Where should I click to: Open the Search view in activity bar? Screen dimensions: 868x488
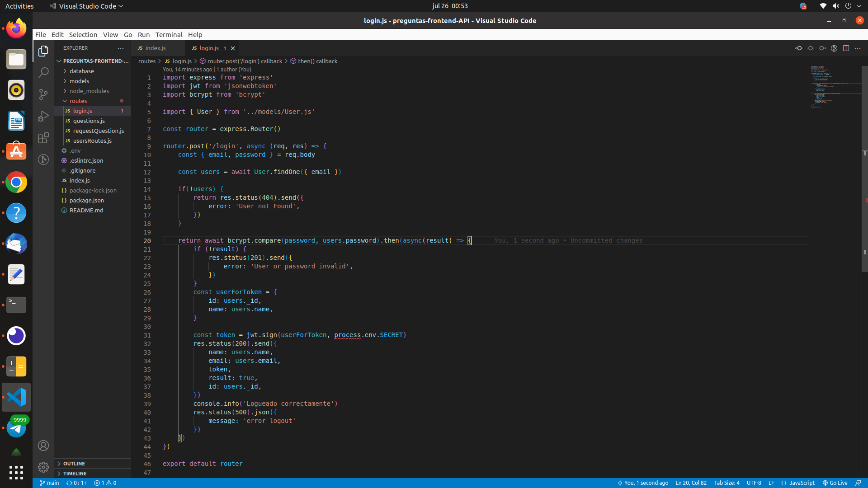(43, 72)
